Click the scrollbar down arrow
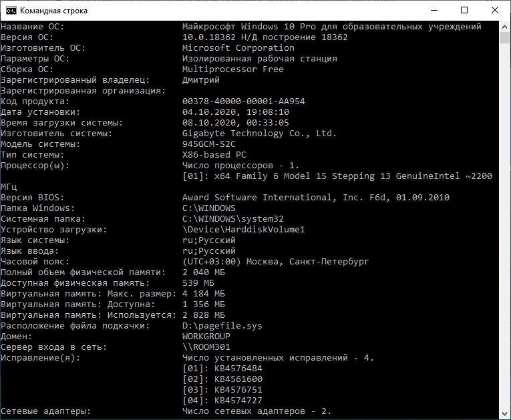This screenshot has height=420, width=511. click(504, 414)
